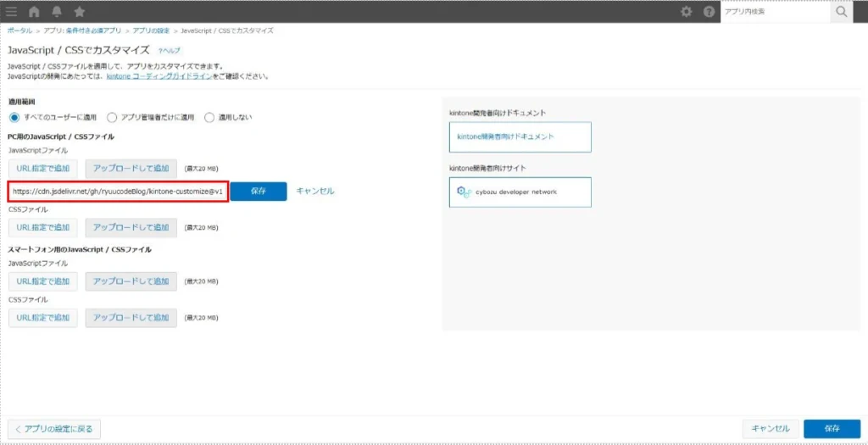Click URL指定で追加 for PC CSS file

pyautogui.click(x=43, y=227)
